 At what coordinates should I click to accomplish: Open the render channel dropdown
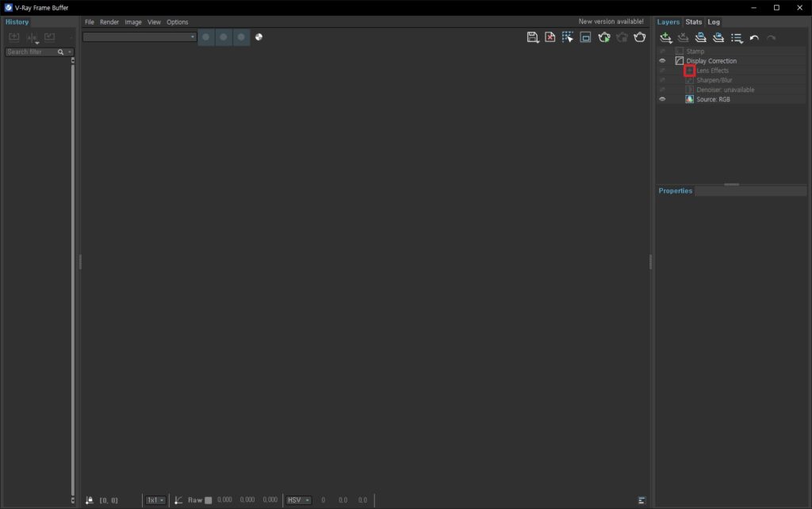[x=140, y=36]
